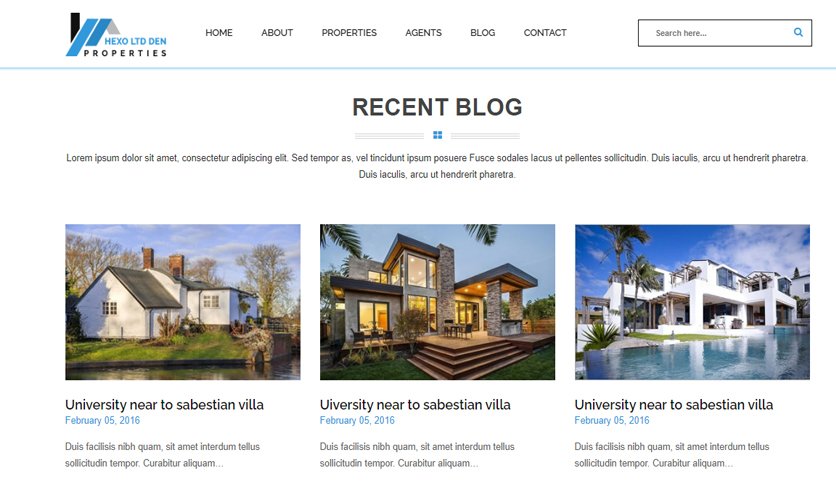The width and height of the screenshot is (836, 484).
Task: Click the middle post's February 05, 2016 date
Action: [x=357, y=421]
